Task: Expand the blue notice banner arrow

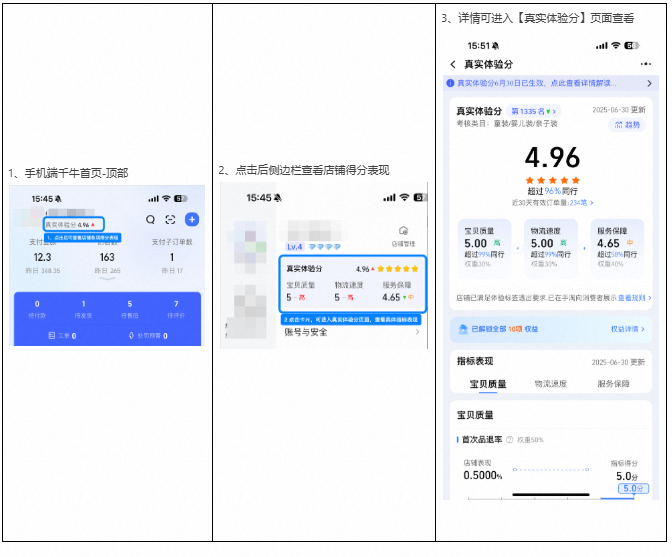Action: [649, 84]
